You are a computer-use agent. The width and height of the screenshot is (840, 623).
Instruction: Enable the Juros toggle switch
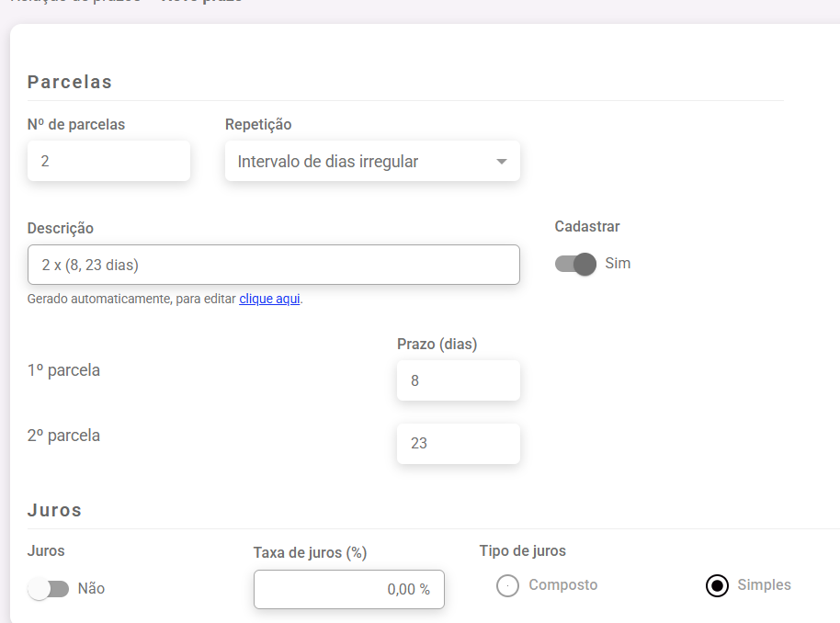click(48, 589)
